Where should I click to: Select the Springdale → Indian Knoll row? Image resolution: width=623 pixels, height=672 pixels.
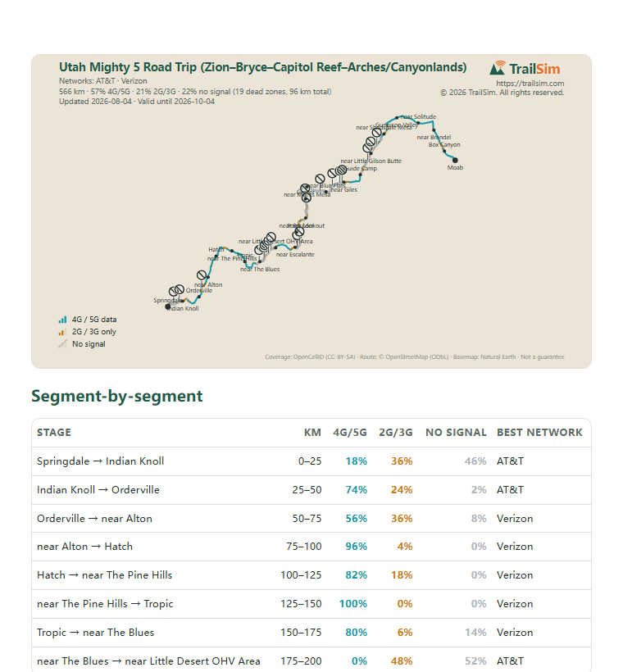point(311,461)
